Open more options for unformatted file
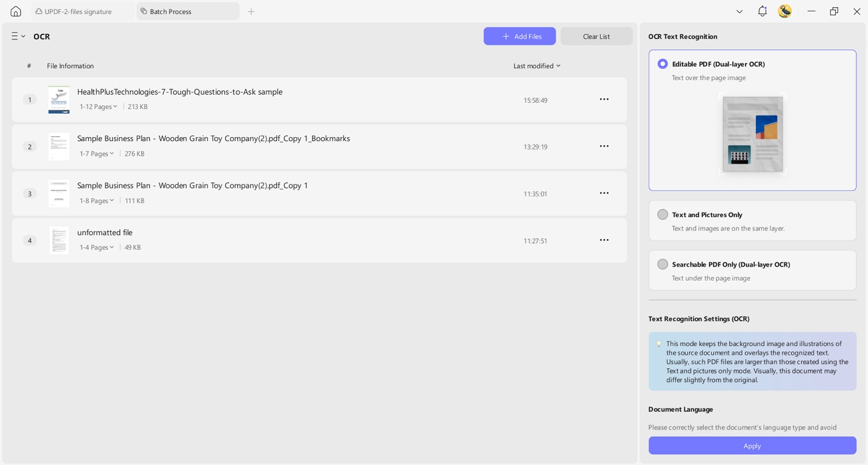The image size is (868, 465). (604, 240)
